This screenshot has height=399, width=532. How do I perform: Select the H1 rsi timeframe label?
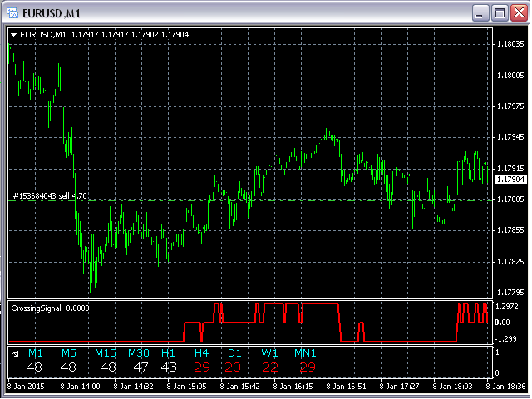(169, 353)
